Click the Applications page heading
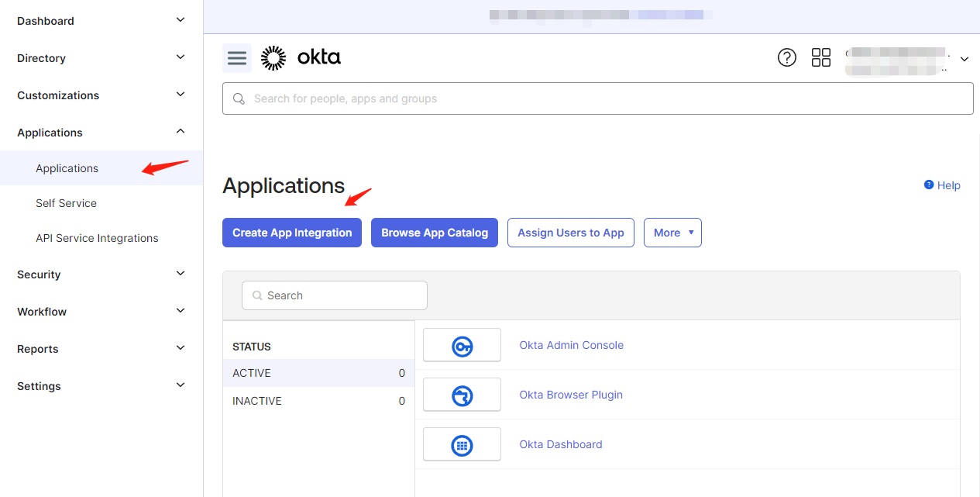This screenshot has width=980, height=497. coord(284,186)
